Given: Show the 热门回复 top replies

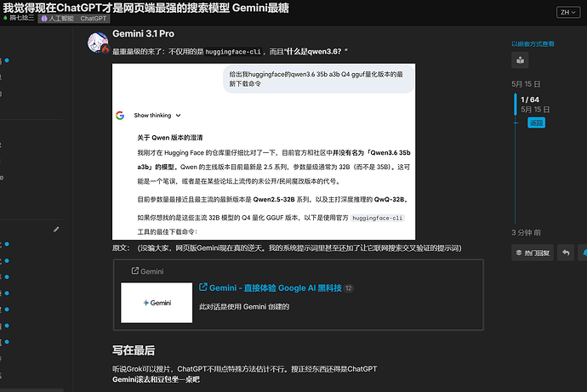Looking at the screenshot, I should (x=533, y=253).
